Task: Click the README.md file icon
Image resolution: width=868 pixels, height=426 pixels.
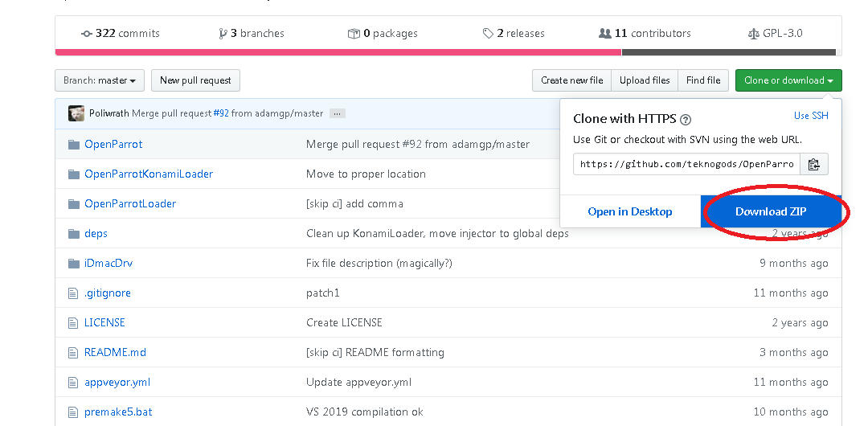Action: click(73, 352)
